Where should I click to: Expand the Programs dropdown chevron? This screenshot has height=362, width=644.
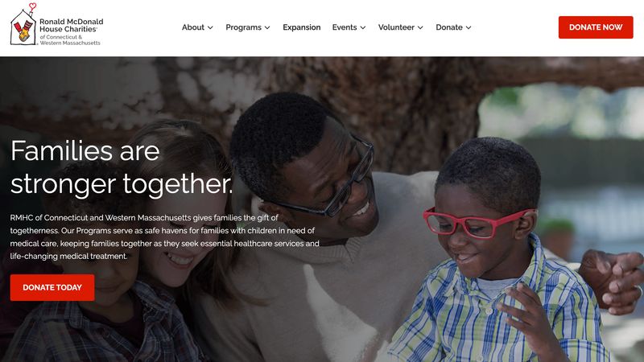tap(267, 27)
